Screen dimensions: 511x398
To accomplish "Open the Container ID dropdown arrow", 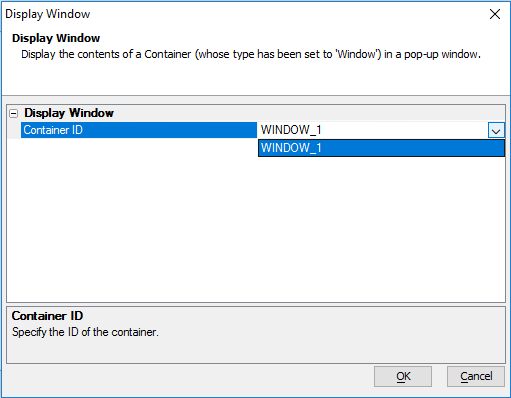I will [x=496, y=130].
